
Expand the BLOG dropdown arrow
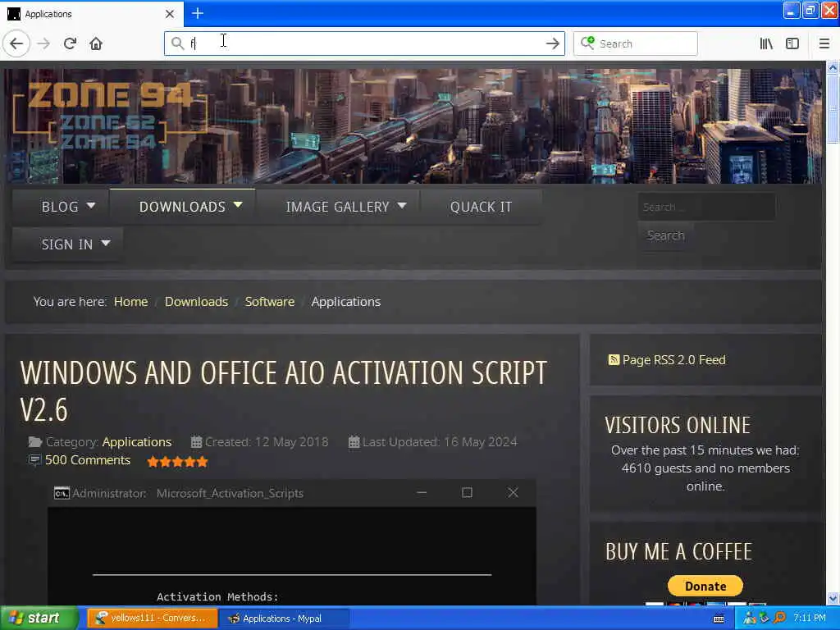point(90,205)
